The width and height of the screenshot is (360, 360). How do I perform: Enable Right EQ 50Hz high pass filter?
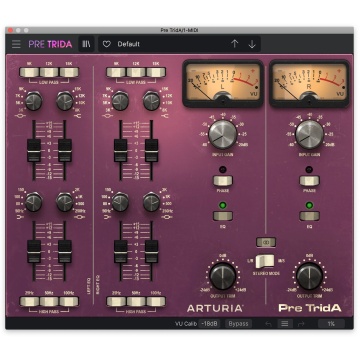click(x=136, y=301)
